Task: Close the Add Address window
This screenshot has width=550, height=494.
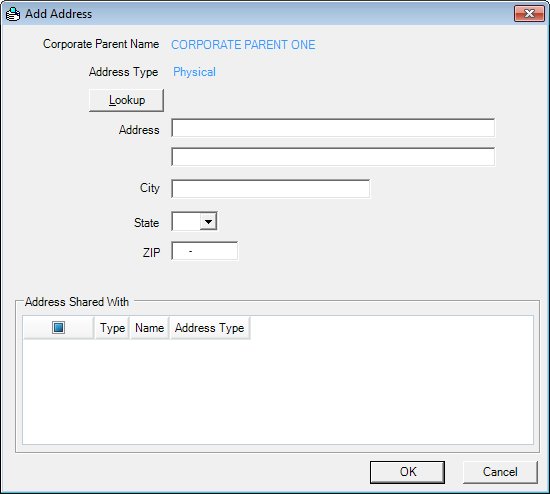Action: tap(529, 14)
